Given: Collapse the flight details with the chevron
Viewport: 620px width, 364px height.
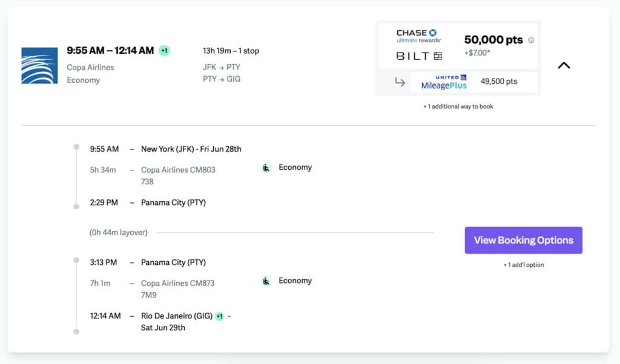Looking at the screenshot, I should (564, 65).
